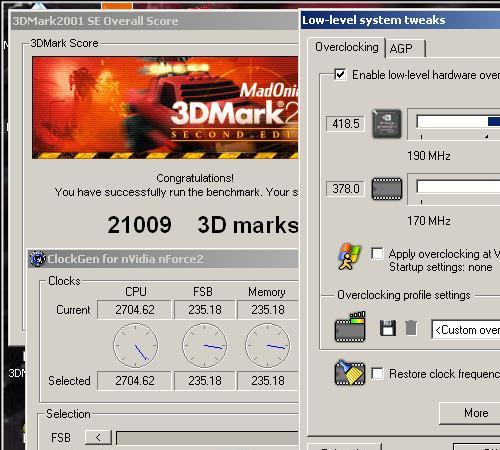Click the ClockGen for nVidia nForce2 title bar
500x450 pixels.
coord(163,259)
